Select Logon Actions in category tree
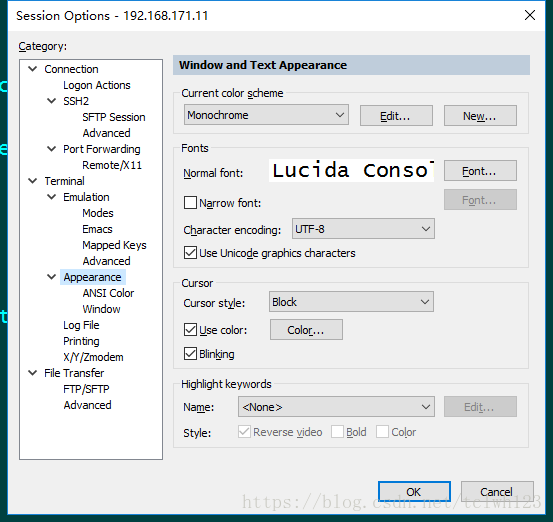 pos(97,85)
